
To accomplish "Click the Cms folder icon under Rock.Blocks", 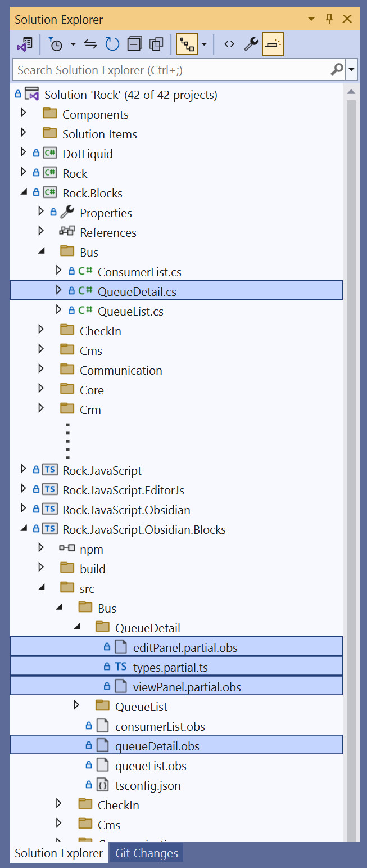I will (x=67, y=350).
